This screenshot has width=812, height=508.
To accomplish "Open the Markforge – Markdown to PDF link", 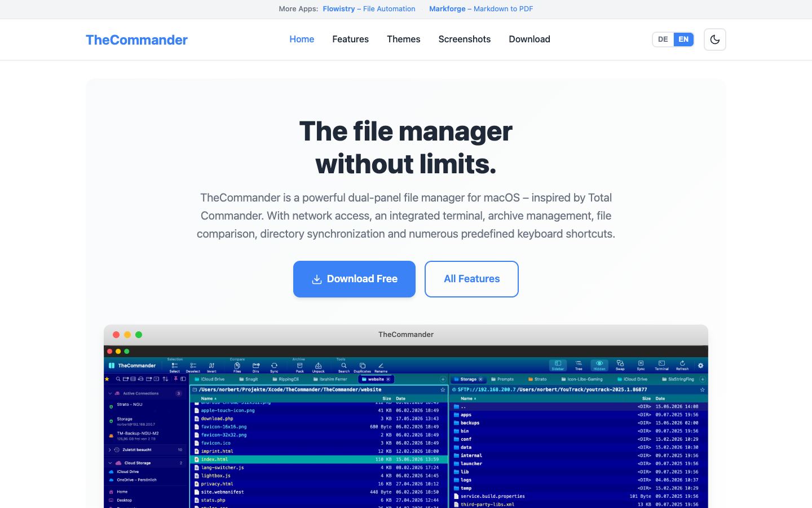I will point(481,9).
